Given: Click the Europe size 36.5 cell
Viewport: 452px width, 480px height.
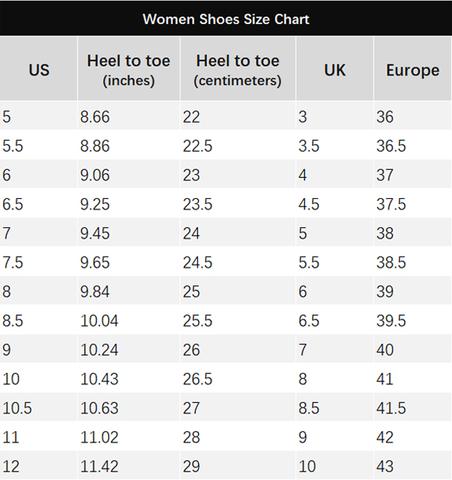Looking at the screenshot, I should (413, 145).
